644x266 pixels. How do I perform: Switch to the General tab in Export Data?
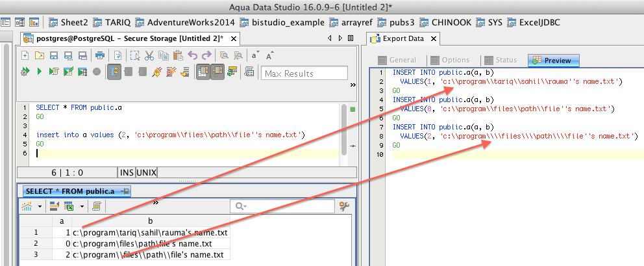[397, 60]
